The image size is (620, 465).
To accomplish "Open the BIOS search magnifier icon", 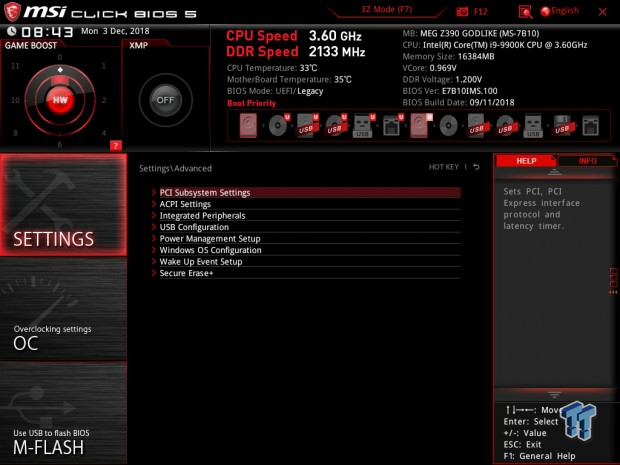I will [x=525, y=12].
